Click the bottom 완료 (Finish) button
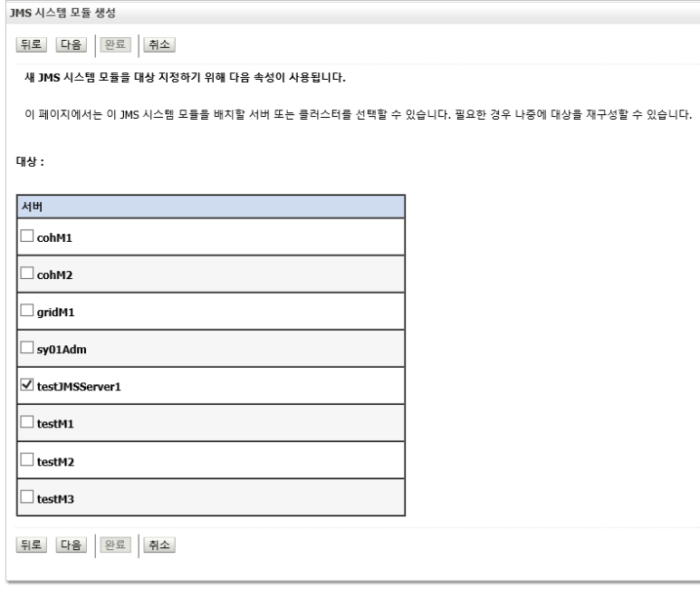This screenshot has height=598, width=700. [115, 545]
